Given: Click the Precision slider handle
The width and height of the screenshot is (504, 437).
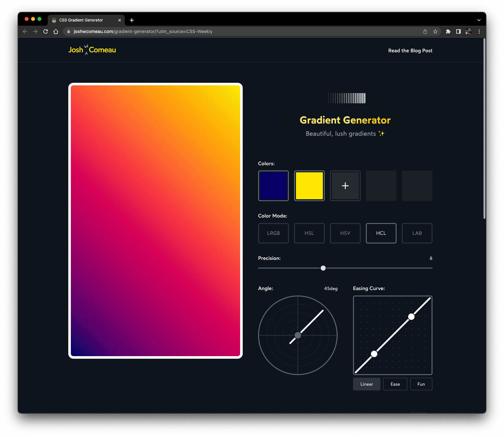Looking at the screenshot, I should click(323, 268).
